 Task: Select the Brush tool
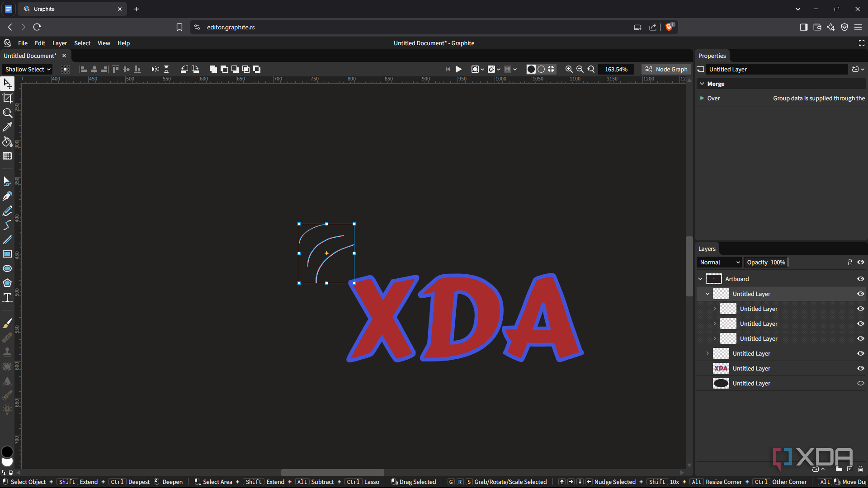coord(7,323)
